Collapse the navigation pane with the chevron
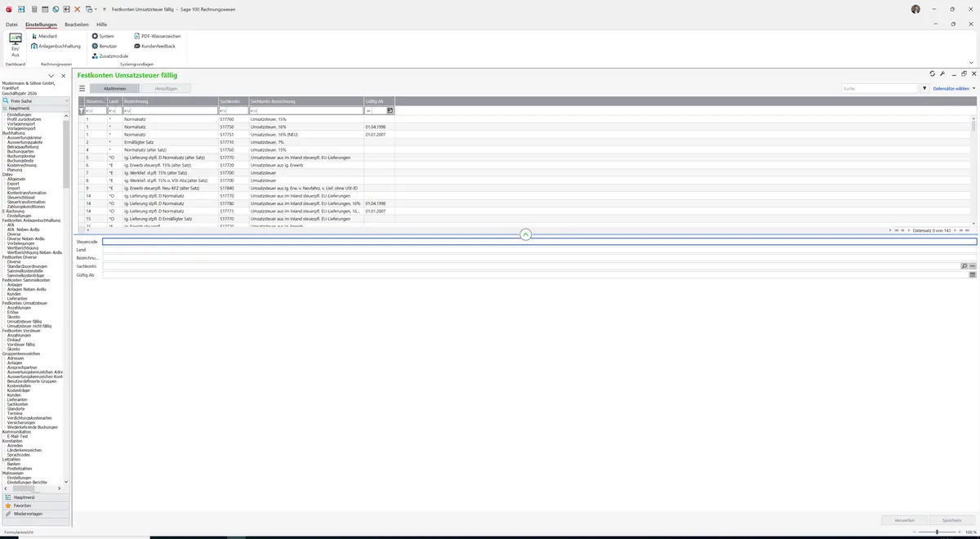This screenshot has height=539, width=980. tap(51, 76)
